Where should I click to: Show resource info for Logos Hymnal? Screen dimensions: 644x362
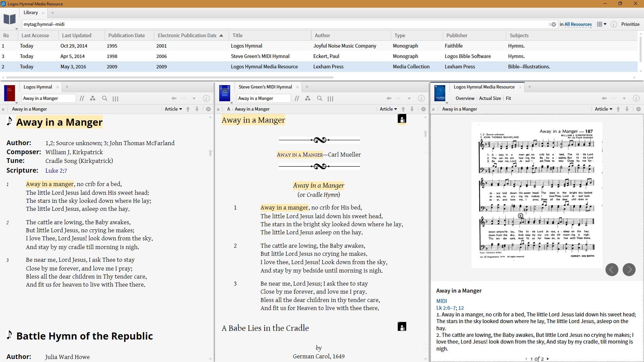point(206,99)
